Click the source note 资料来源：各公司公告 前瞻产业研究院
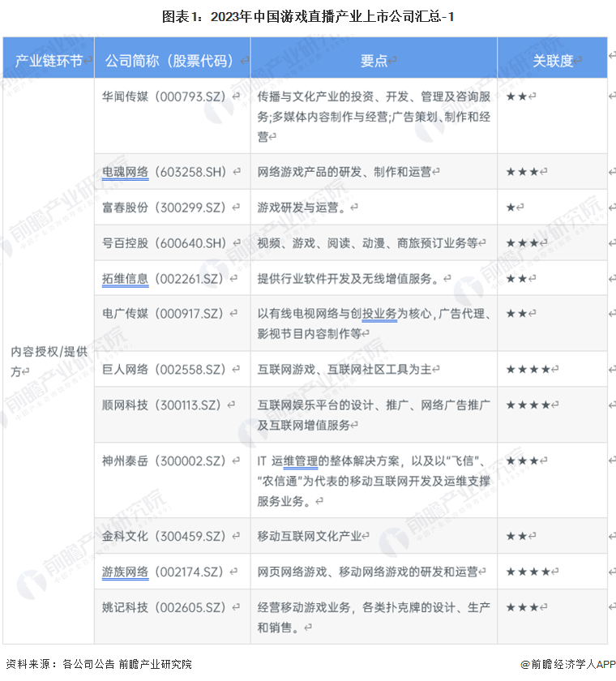616x681 pixels. tap(99, 664)
